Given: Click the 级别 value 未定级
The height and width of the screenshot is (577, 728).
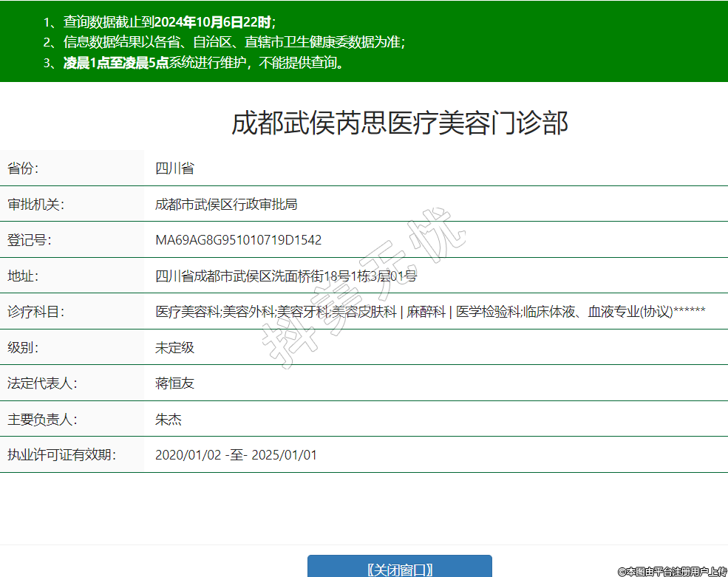Looking at the screenshot, I should [x=174, y=347].
